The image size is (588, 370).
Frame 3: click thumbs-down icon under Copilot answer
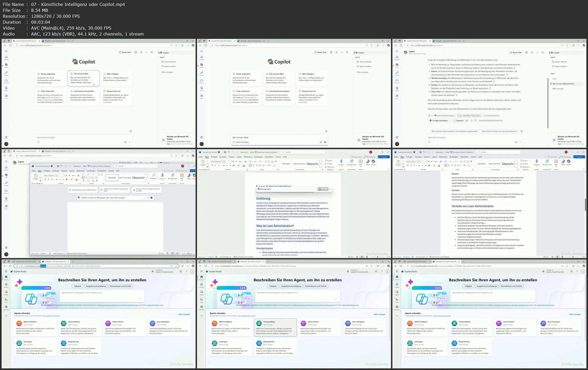coord(475,121)
